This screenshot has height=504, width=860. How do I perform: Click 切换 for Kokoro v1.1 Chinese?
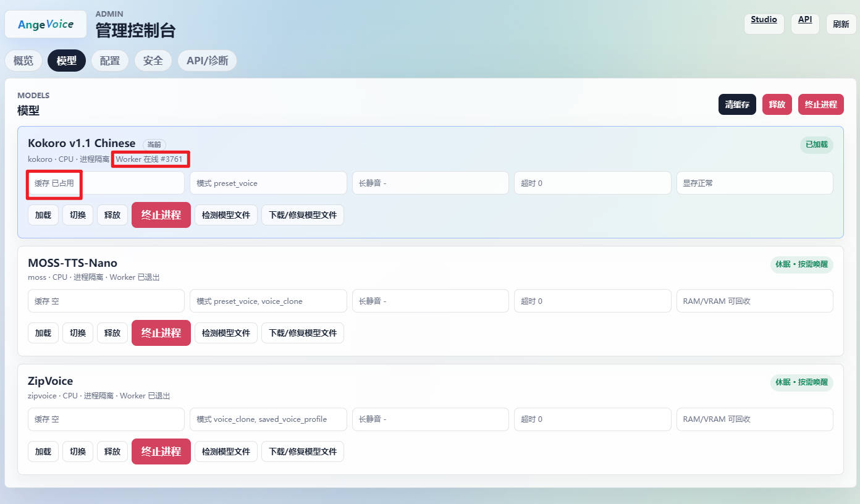point(78,215)
